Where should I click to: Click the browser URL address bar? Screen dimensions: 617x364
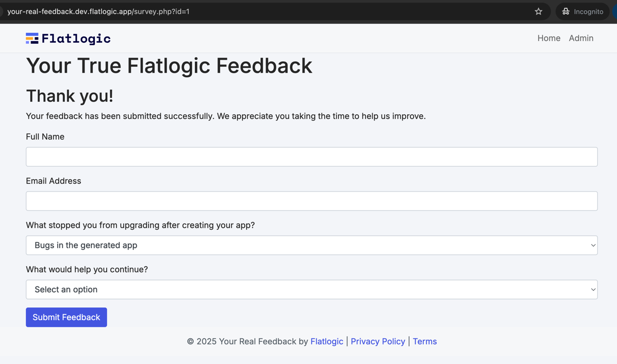coord(258,11)
